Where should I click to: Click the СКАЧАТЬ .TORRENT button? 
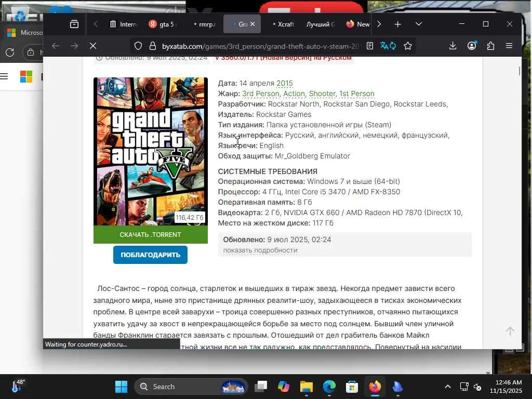tap(151, 234)
